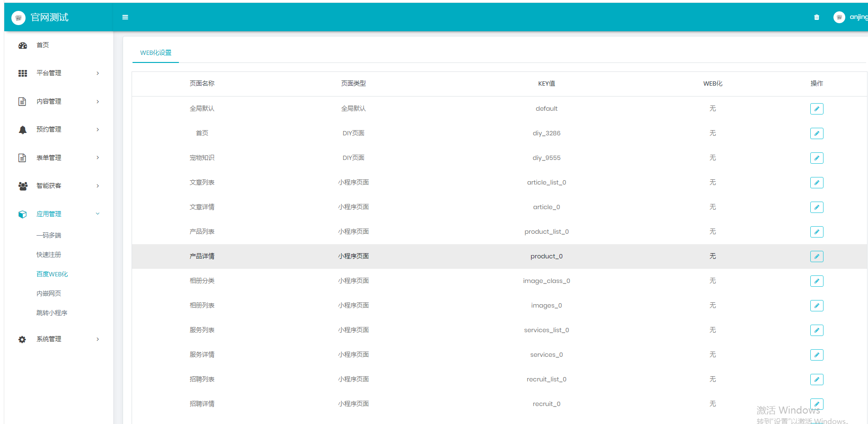
Task: Open the 内嵌网页 submenu item
Action: tap(49, 294)
